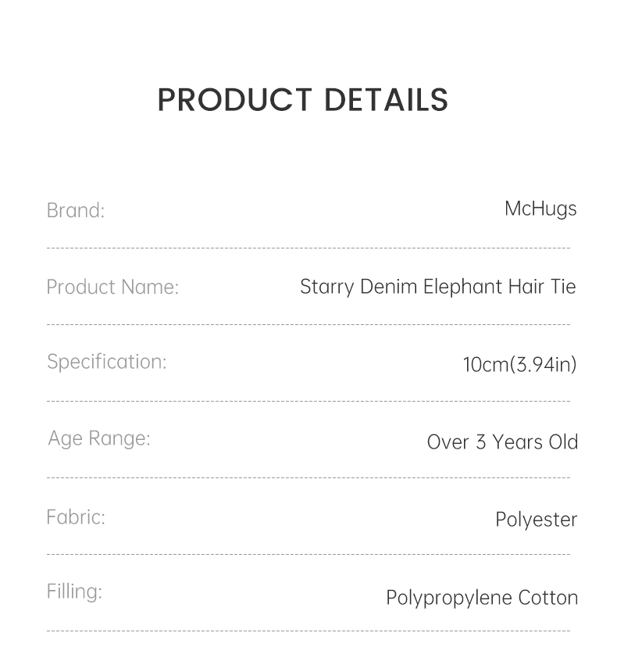This screenshot has height=672, width=617.
Task: Click the Polyester fabric value
Action: pos(536,520)
